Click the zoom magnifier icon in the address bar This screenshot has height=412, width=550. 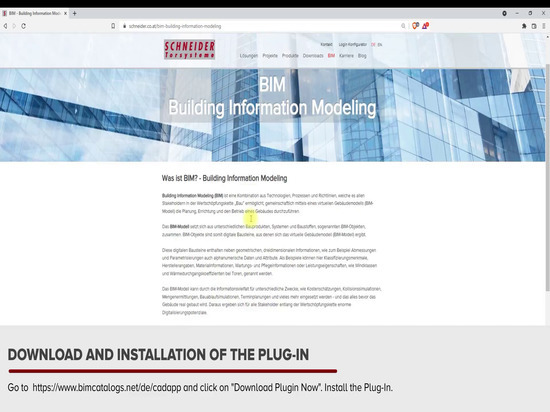[x=403, y=26]
